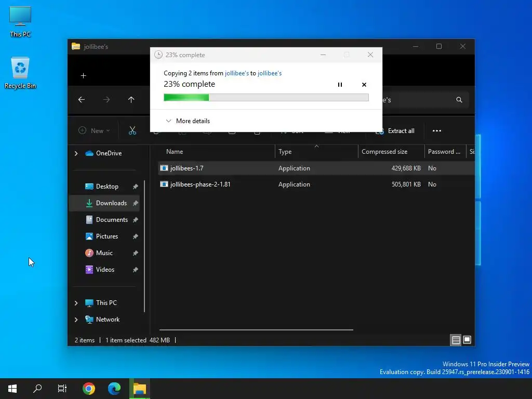Minimize the copy progress dialog
The width and height of the screenshot is (532, 399).
pos(323,55)
